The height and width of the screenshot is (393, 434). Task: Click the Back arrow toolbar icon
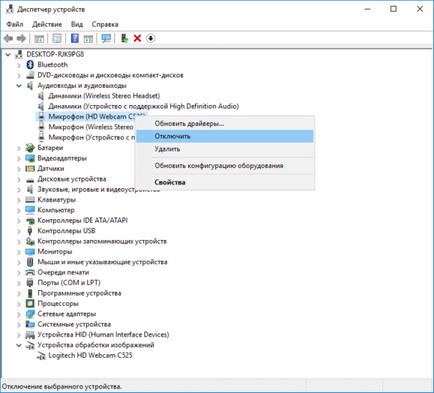[8, 39]
